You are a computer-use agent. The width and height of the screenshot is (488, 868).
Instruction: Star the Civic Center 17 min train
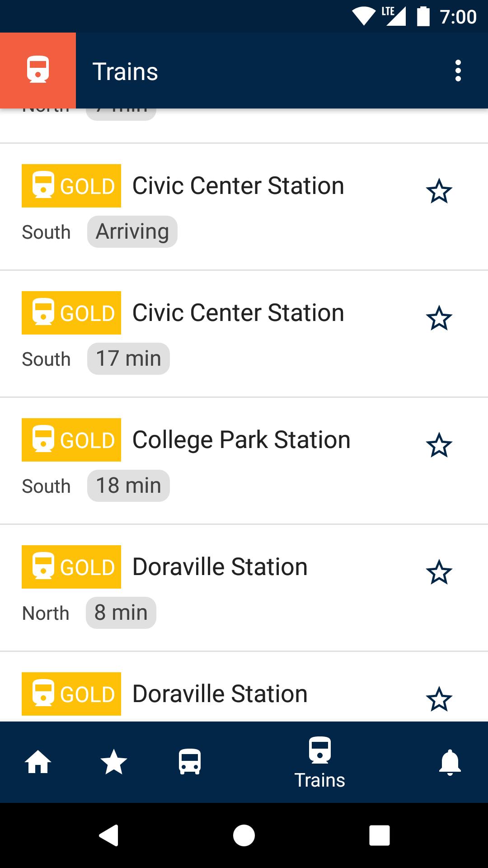pyautogui.click(x=439, y=319)
